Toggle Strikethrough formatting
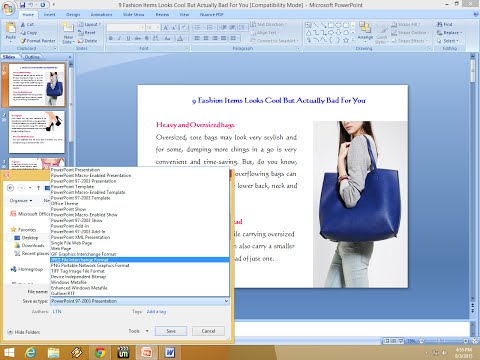 point(137,38)
